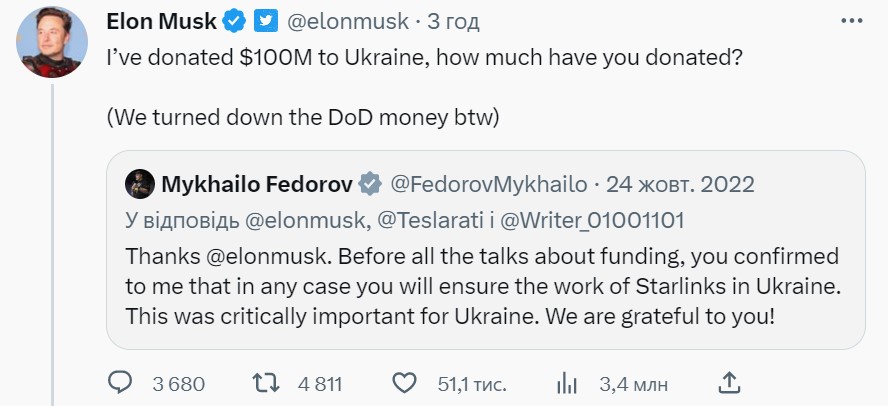Open the @FedorovMykhailo handle
This screenshot has width=888, height=406.
tap(487, 184)
